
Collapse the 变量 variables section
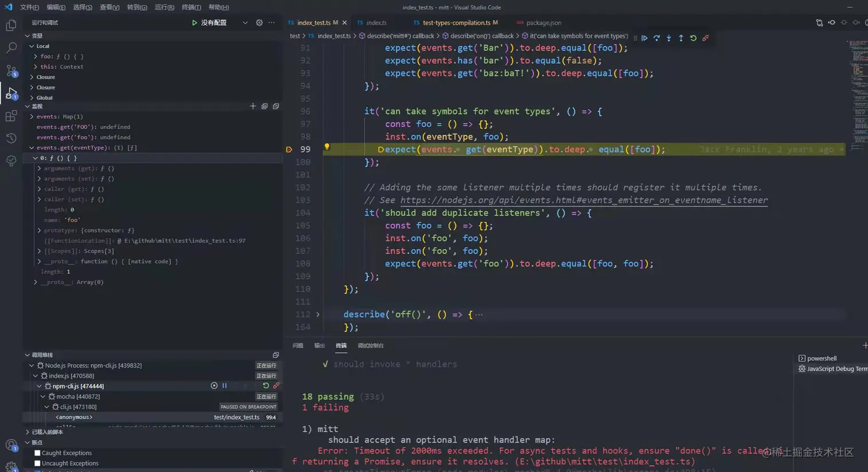coord(28,36)
